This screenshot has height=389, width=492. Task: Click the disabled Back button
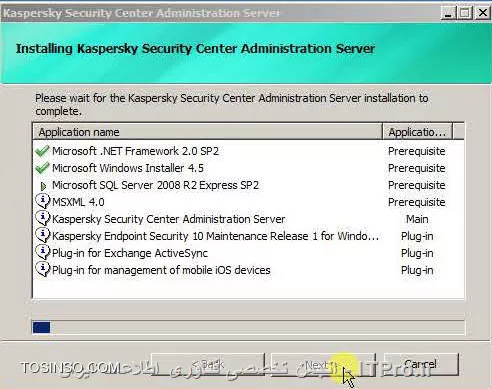(x=208, y=364)
